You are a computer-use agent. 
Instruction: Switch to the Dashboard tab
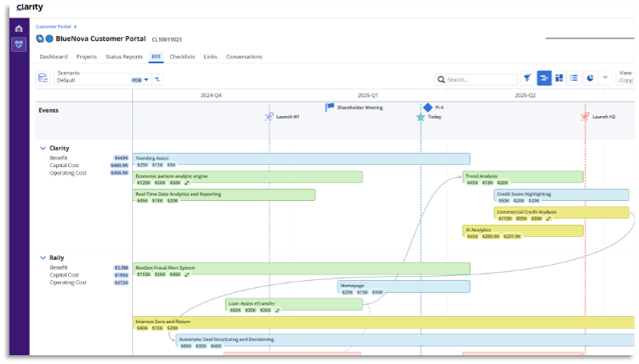pyautogui.click(x=54, y=57)
